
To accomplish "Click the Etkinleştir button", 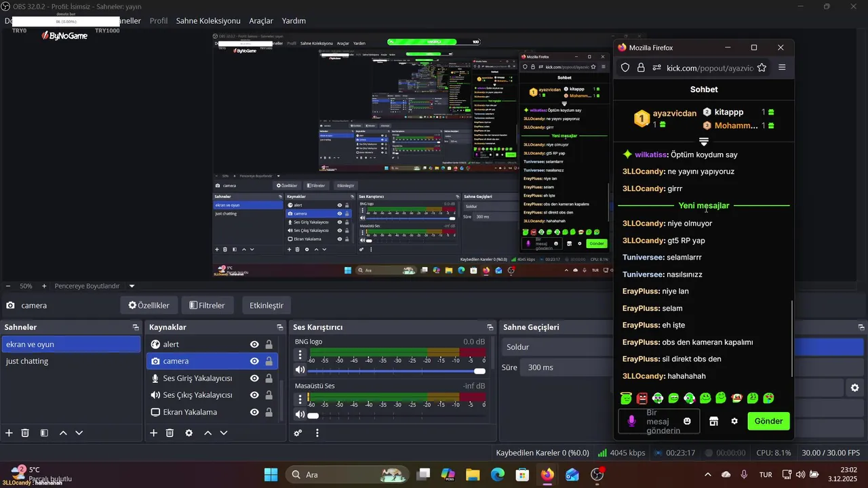I will 267,306.
